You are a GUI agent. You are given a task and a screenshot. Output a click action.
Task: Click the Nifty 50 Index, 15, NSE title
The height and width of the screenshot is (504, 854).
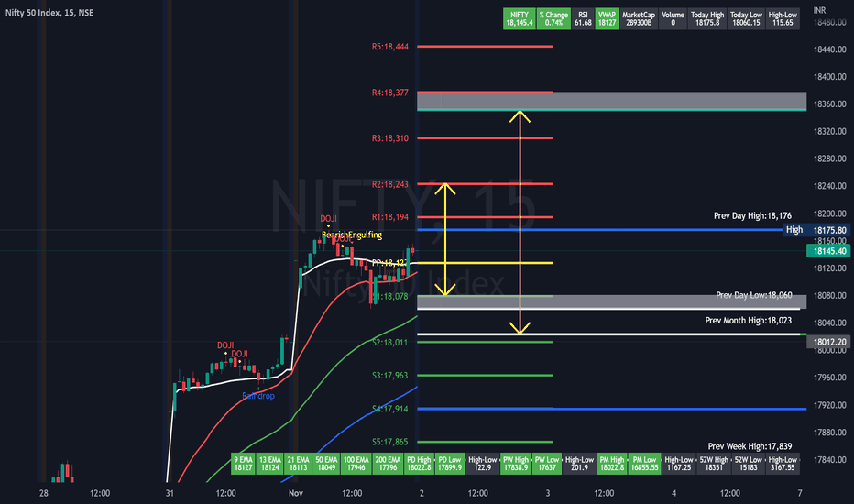[x=49, y=13]
